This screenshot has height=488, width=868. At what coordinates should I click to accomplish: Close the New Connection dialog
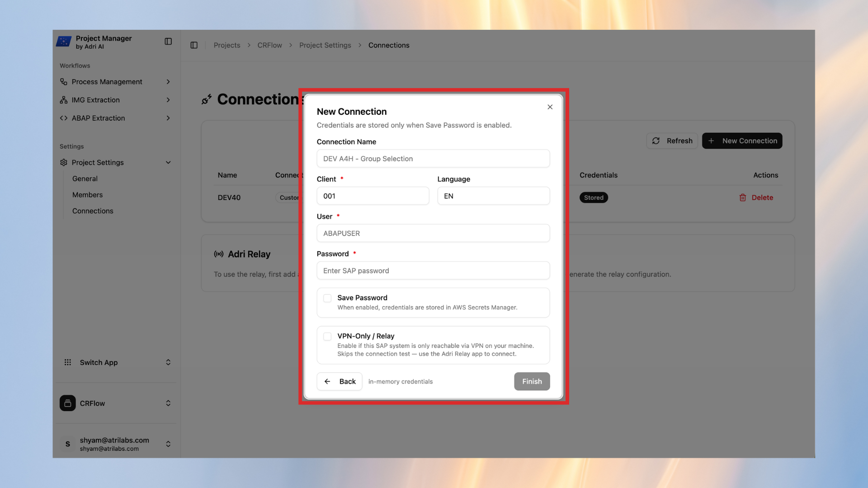(550, 107)
